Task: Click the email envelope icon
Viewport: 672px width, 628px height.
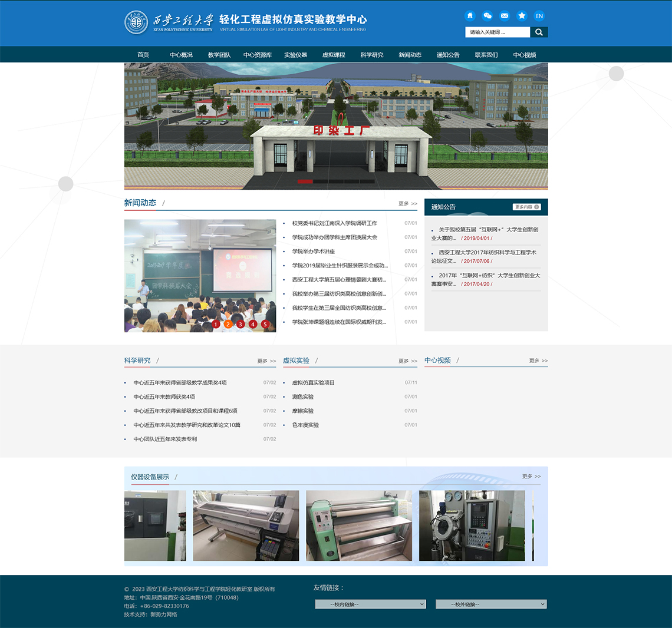Action: coord(505,16)
